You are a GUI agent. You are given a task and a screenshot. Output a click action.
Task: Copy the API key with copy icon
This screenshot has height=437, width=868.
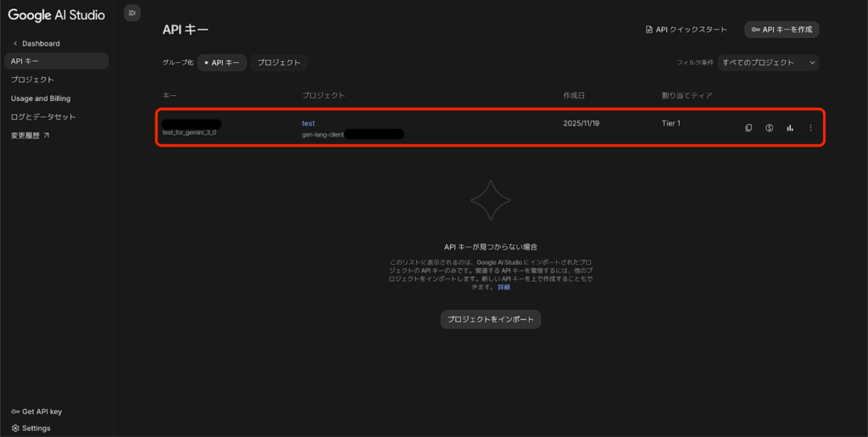[748, 128]
